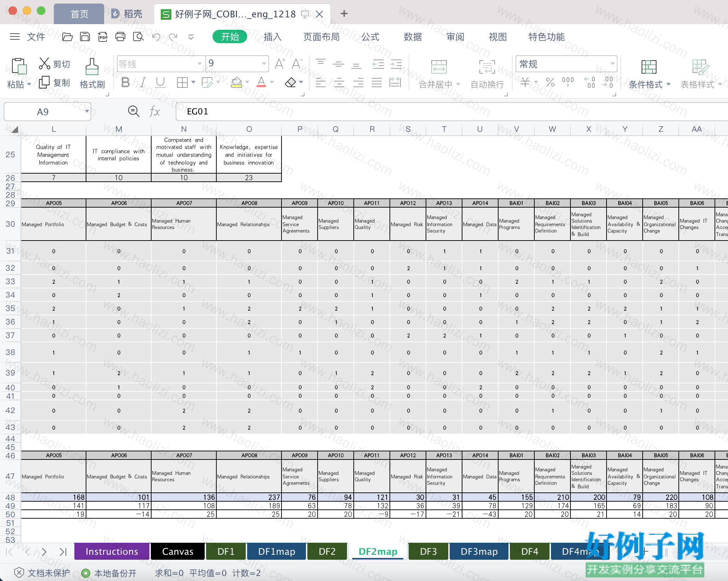Open the number format dropdown showing 常规
Image resolution: width=728 pixels, height=581 pixels.
612,64
